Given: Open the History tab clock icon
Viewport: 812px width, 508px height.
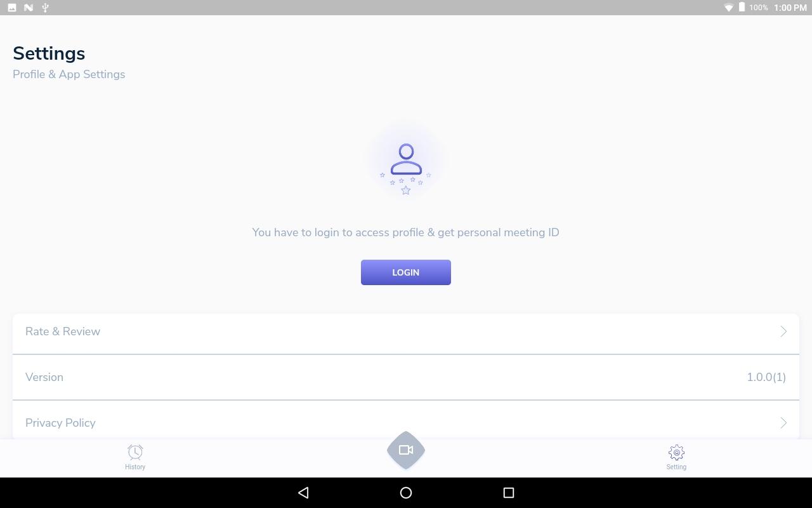Looking at the screenshot, I should (135, 452).
